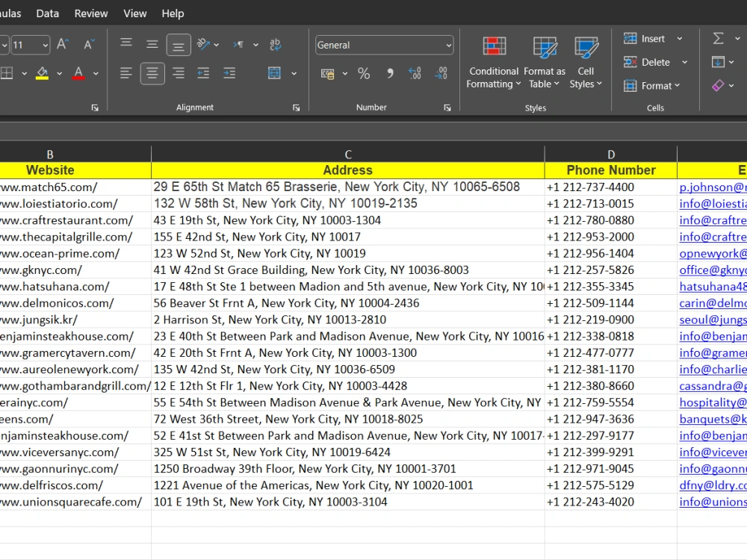Screen dimensions: 747x560
Task: Expand Insert dropdown arrow
Action: pyautogui.click(x=680, y=39)
